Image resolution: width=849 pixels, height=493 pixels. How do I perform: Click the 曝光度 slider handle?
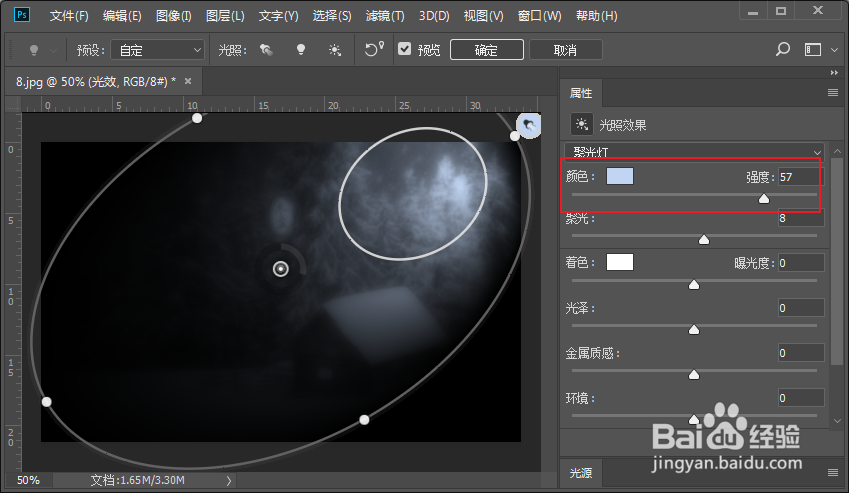694,285
